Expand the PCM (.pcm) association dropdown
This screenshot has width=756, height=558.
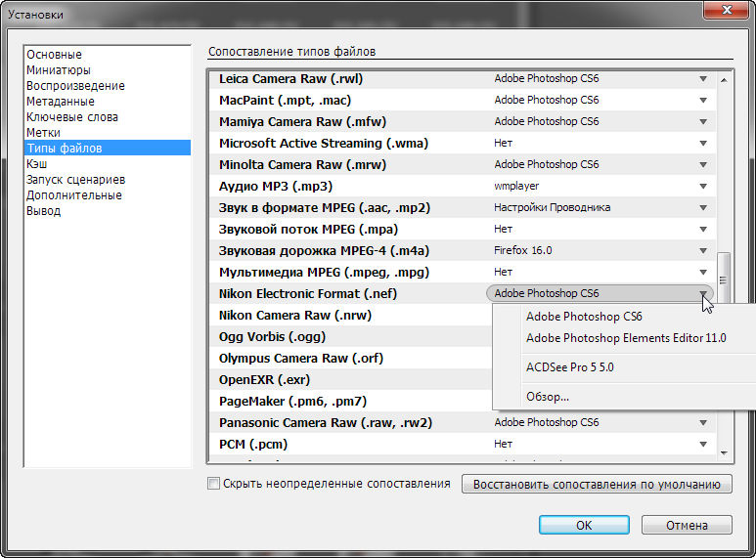703,445
